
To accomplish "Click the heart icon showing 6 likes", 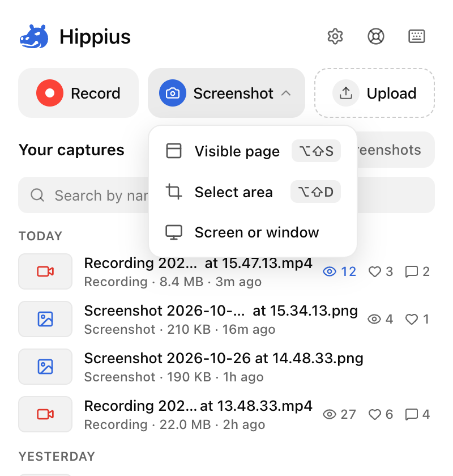I will pyautogui.click(x=375, y=414).
